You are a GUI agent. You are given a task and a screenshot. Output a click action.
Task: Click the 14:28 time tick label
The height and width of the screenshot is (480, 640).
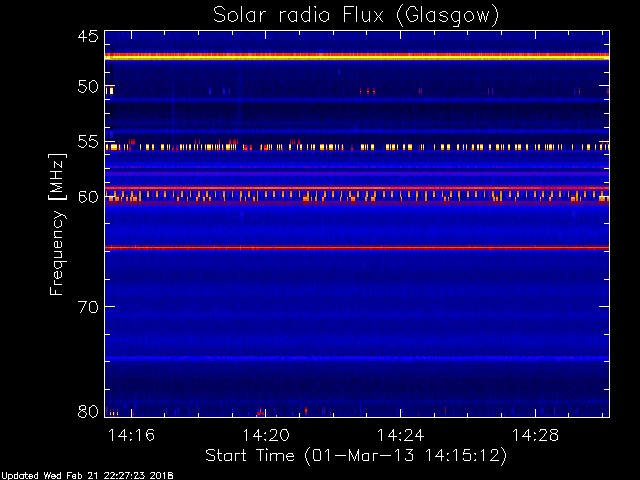[x=535, y=435]
